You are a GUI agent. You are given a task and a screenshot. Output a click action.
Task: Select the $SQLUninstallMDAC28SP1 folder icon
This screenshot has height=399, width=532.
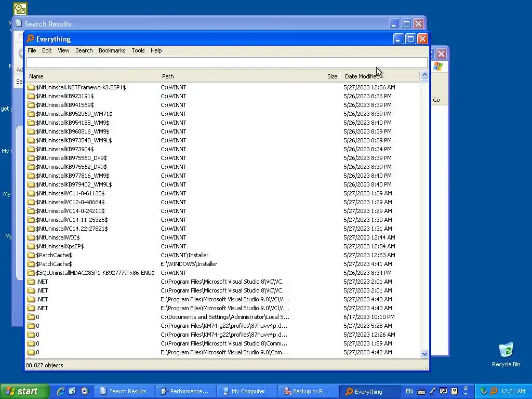pyautogui.click(x=31, y=272)
